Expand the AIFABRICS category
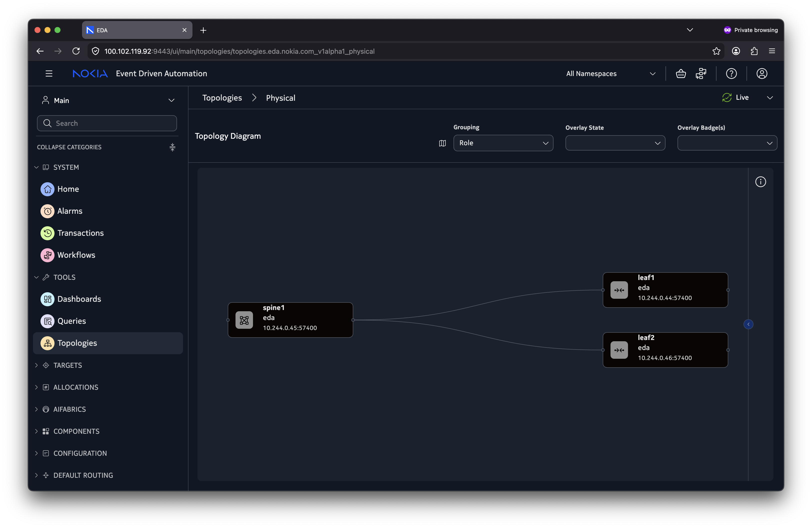 [36, 409]
